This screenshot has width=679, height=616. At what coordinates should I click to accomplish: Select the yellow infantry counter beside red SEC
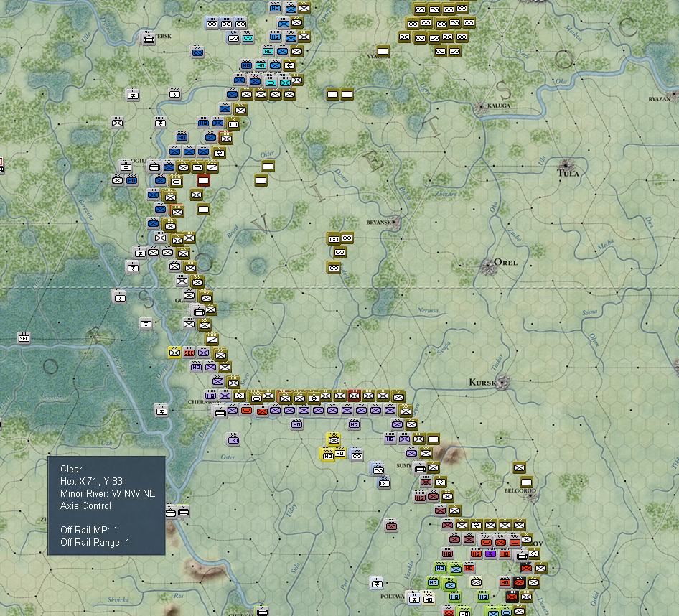[x=174, y=353]
